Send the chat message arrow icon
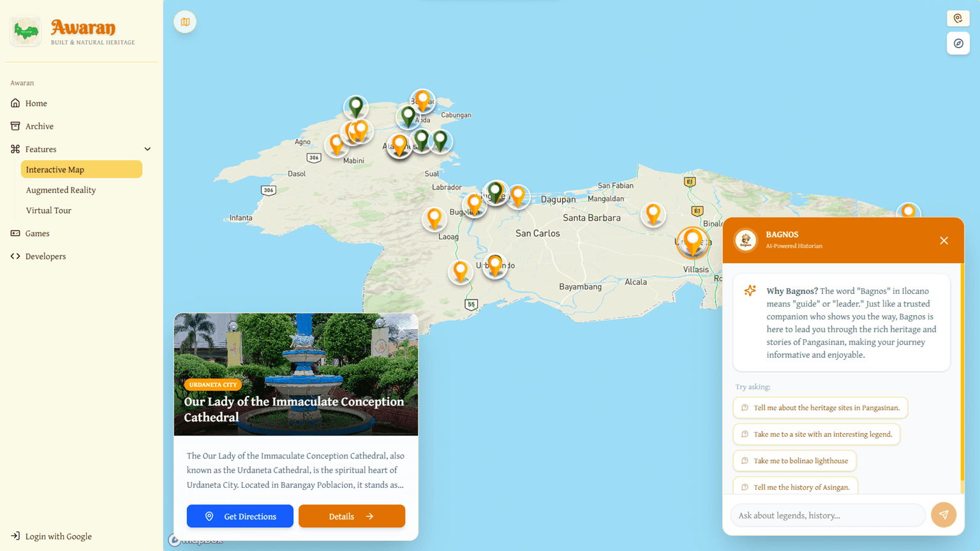 [943, 515]
